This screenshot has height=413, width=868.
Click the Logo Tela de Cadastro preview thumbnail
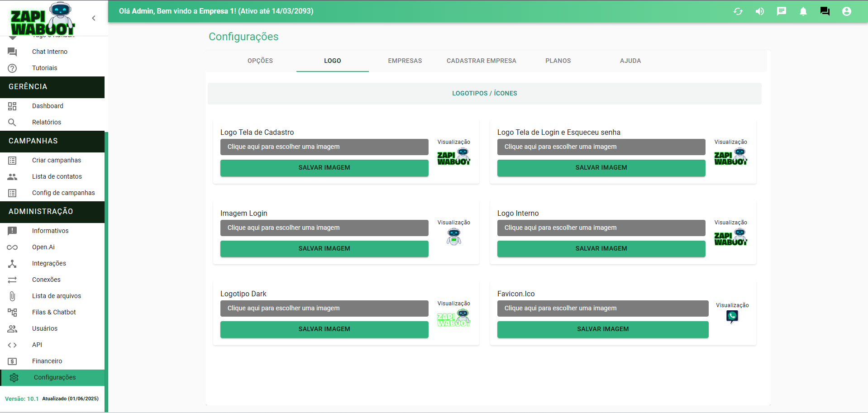[x=454, y=157]
